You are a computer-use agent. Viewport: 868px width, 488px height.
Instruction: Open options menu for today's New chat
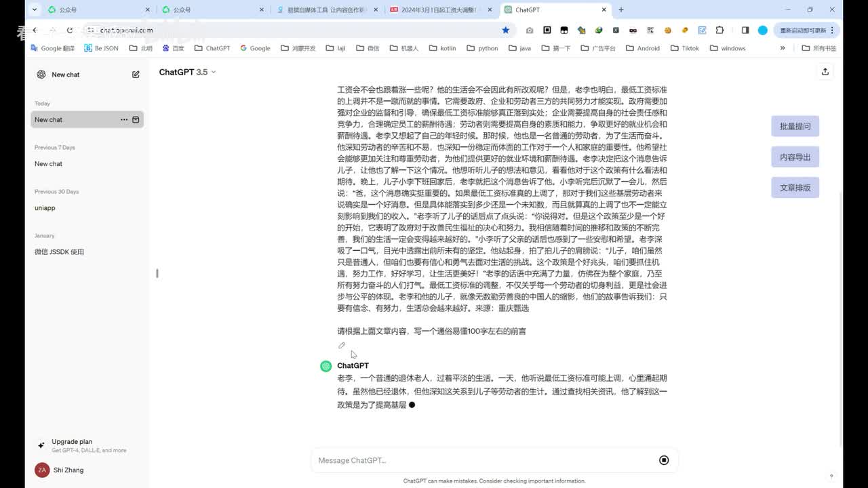[x=124, y=120]
